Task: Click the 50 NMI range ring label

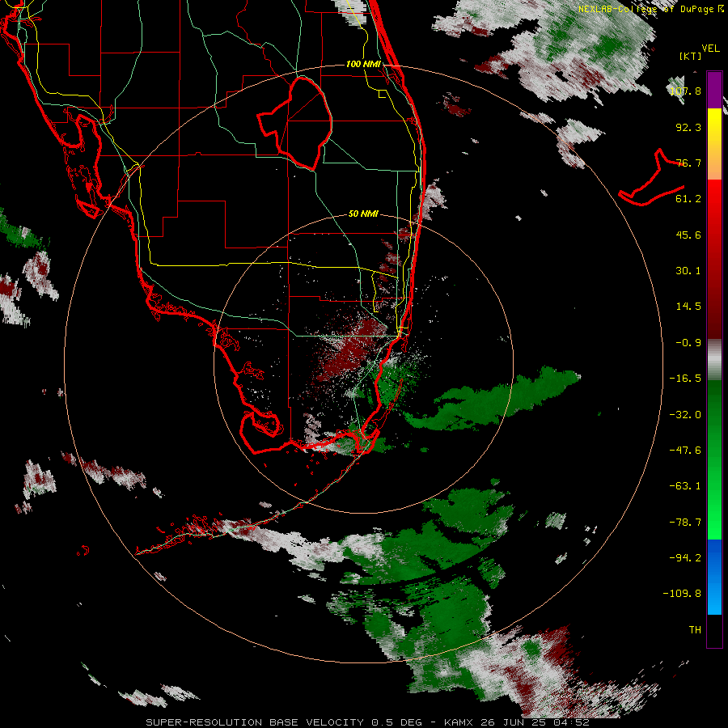Action: pyautogui.click(x=363, y=214)
